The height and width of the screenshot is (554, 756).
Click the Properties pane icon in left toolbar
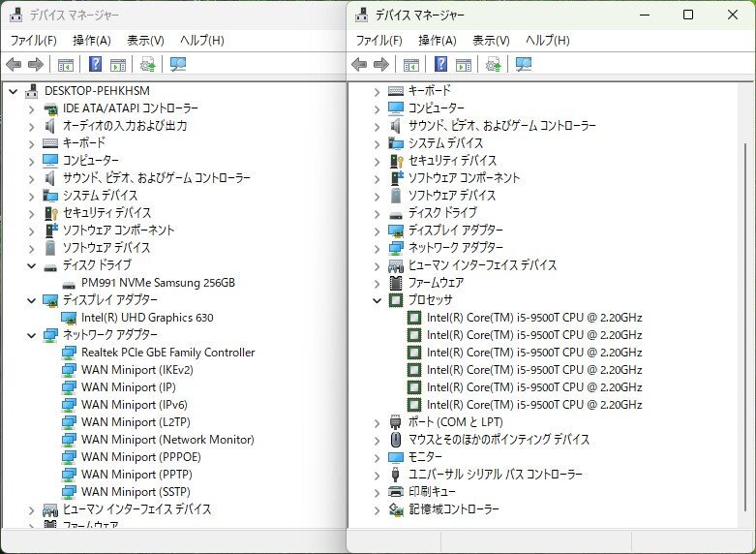coord(118,65)
